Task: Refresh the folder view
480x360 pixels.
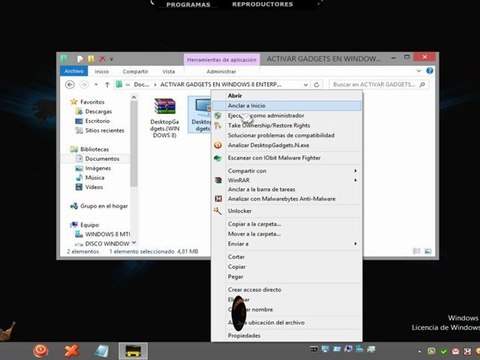Action: (x=316, y=85)
